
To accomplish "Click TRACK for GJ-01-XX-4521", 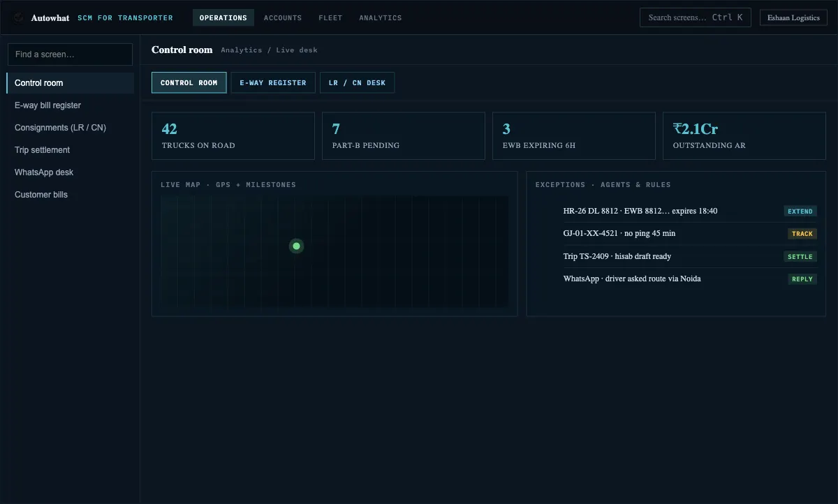I will pos(802,234).
